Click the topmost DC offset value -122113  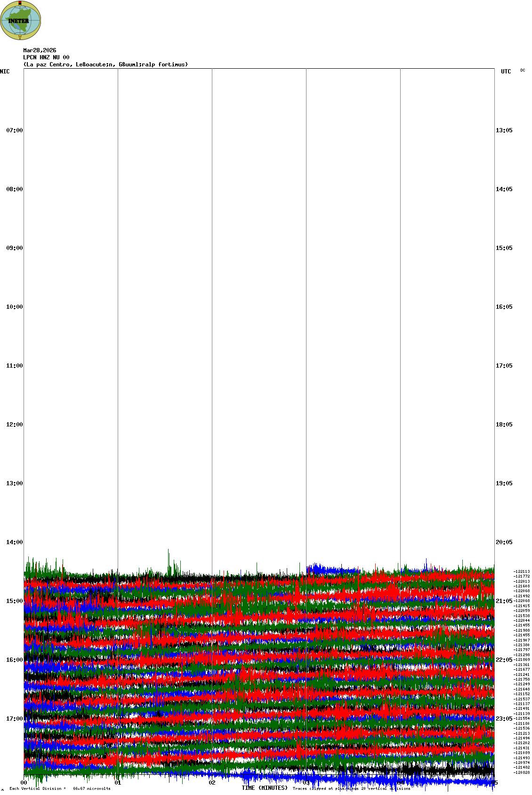(x=521, y=571)
